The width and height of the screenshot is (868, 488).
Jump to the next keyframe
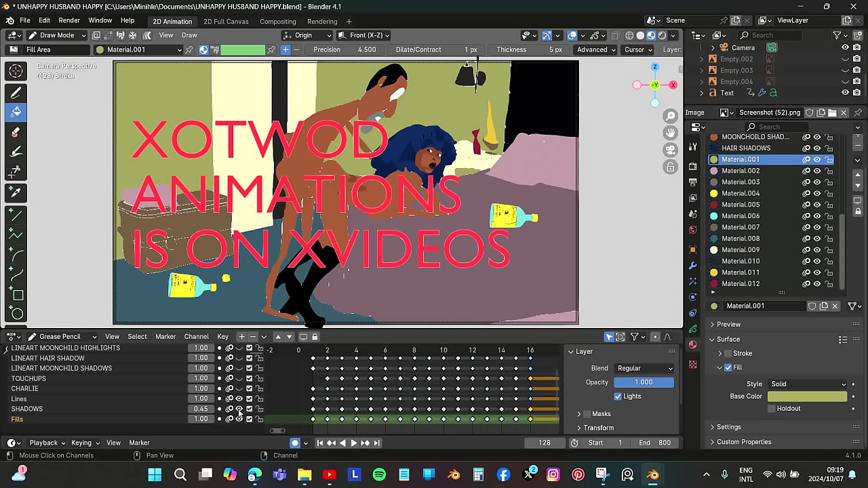365,443
